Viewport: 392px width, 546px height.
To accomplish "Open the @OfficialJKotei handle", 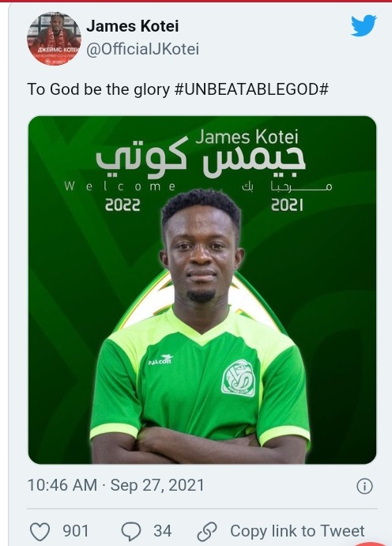I will pos(142,49).
